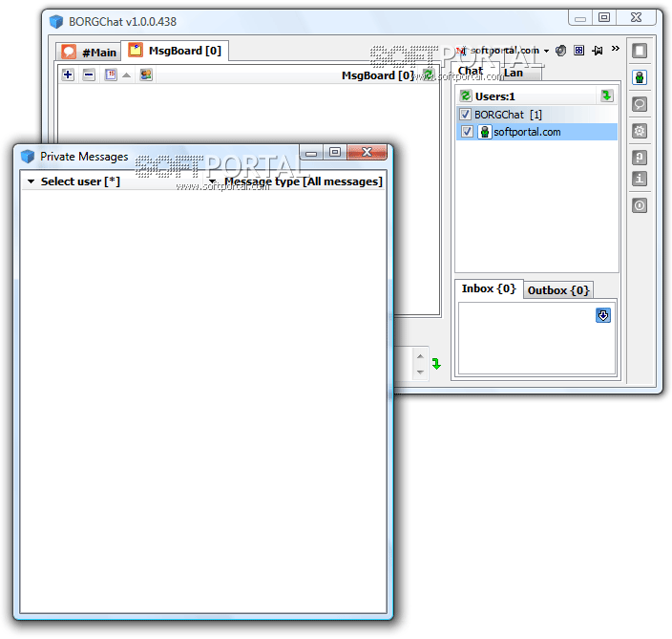
Task: Click green down arrow in Users header
Action: (x=606, y=96)
